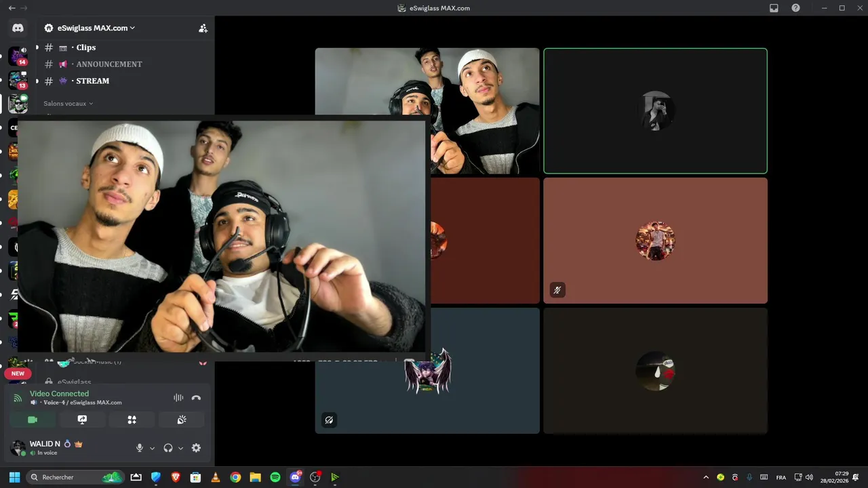Open Windows Start menu
Screen dimensions: 868x488
coord(14,477)
